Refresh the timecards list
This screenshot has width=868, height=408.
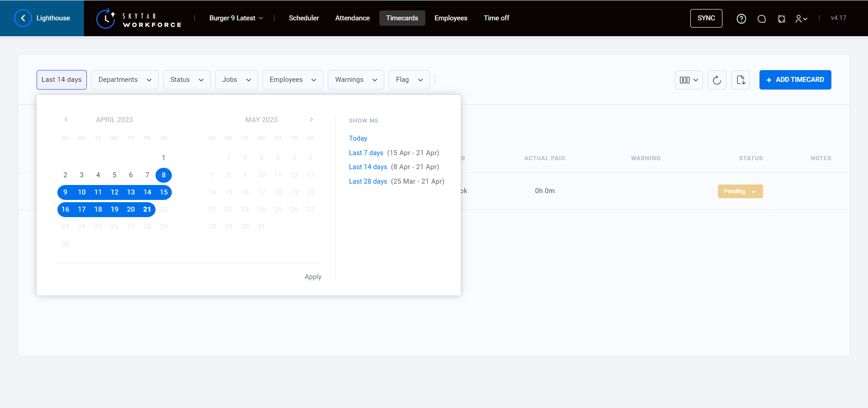point(717,80)
